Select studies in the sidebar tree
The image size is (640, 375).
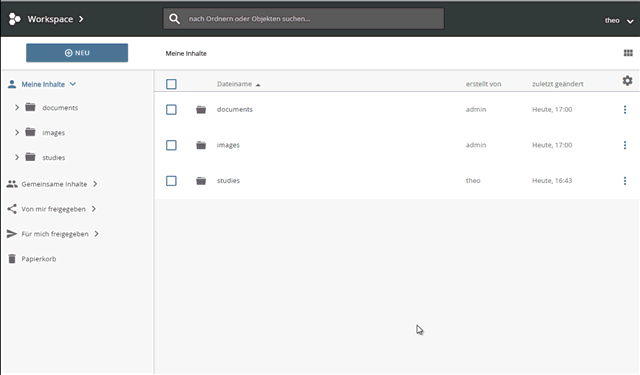(53, 158)
